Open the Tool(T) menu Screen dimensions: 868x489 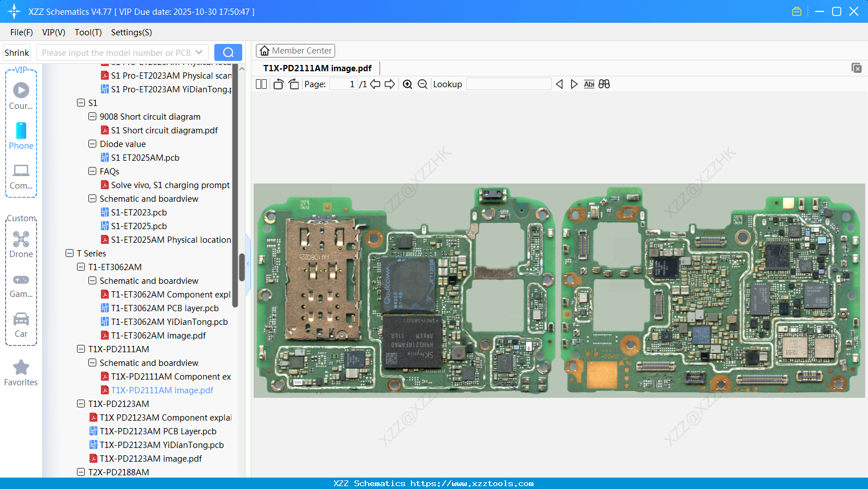(x=88, y=32)
